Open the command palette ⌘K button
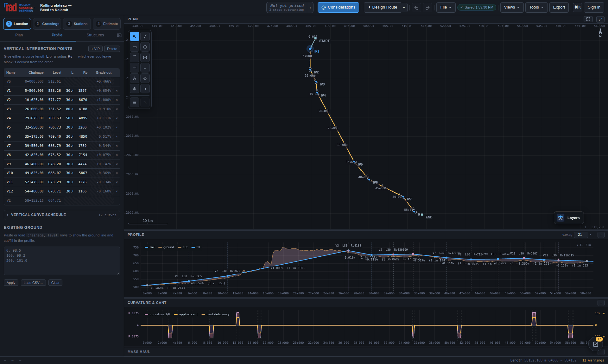608x364 pixels. (x=578, y=7)
